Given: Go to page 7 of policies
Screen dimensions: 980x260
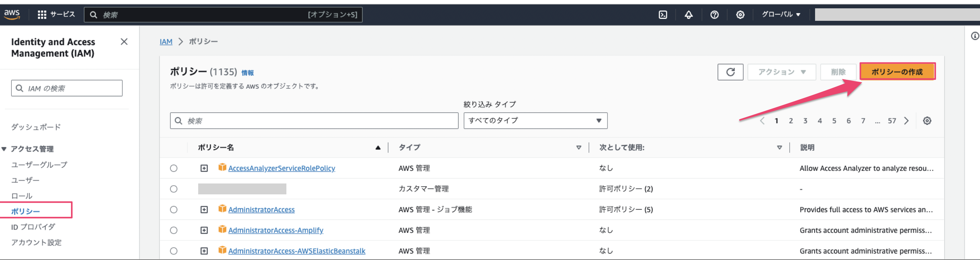Looking at the screenshot, I should tap(863, 120).
